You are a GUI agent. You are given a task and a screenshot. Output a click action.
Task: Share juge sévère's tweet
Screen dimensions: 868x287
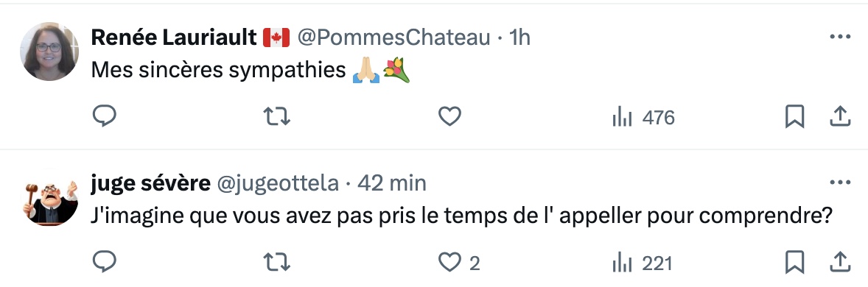click(x=840, y=262)
